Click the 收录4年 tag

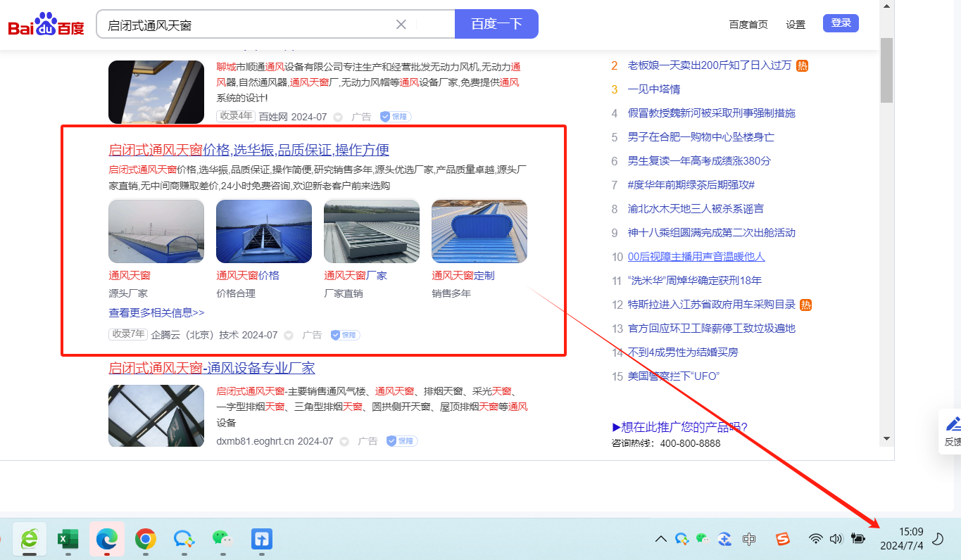click(x=236, y=116)
